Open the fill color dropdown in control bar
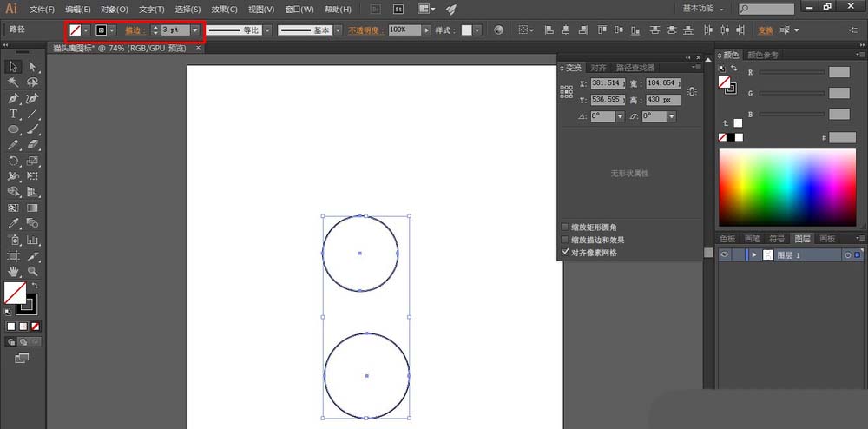 86,30
